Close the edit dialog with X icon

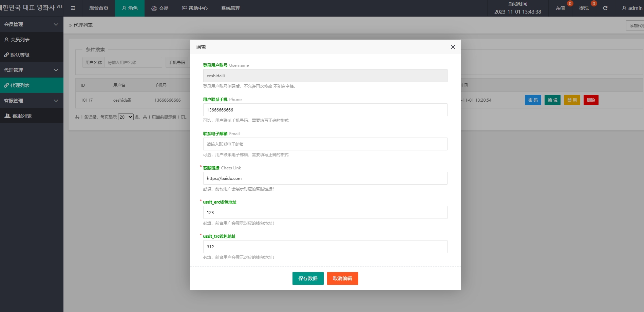[453, 47]
